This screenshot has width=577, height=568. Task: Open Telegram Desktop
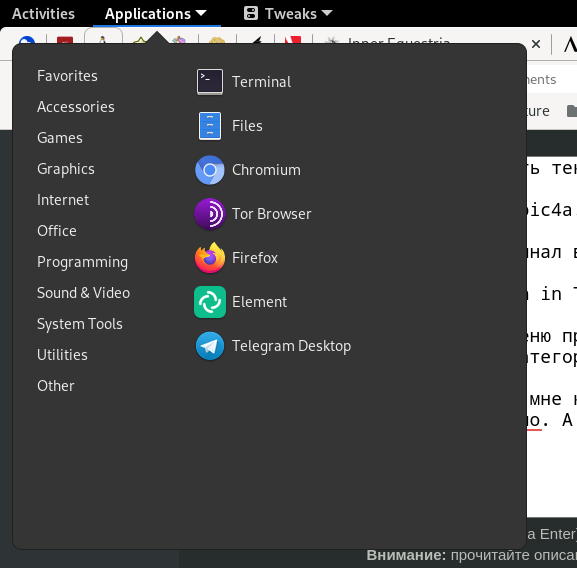(273, 346)
